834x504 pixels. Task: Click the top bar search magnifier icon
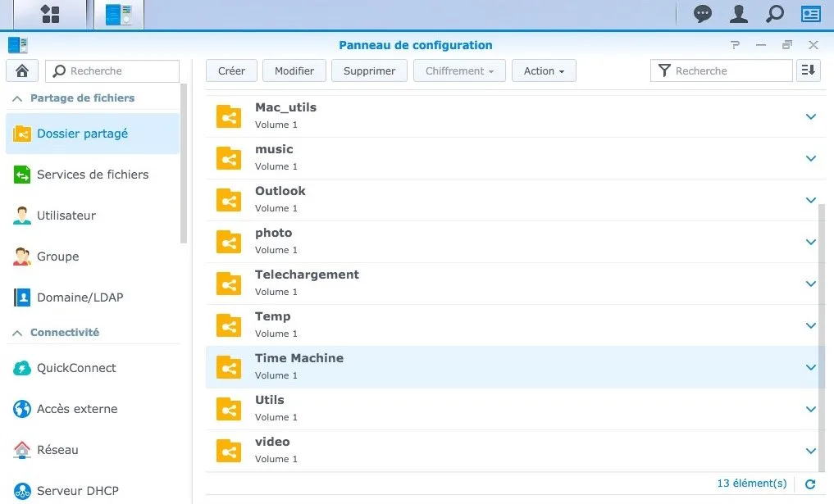775,14
